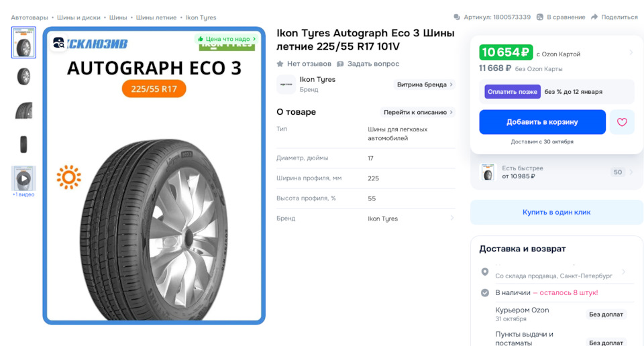Screen dimensions: 644x346
Task: Click the compare icon beside 'В сравнение'
Action: (540, 17)
